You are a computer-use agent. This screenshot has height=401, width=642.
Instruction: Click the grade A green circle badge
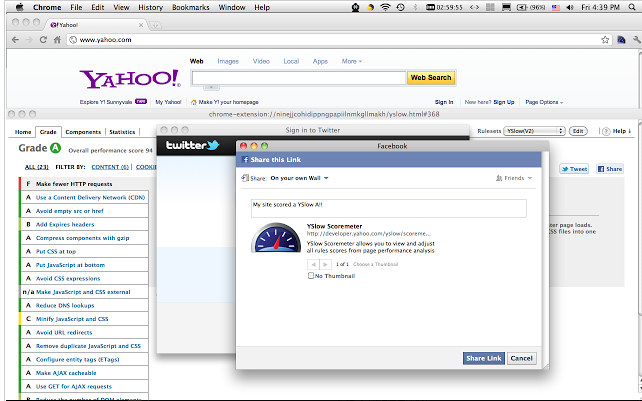pyautogui.click(x=55, y=148)
